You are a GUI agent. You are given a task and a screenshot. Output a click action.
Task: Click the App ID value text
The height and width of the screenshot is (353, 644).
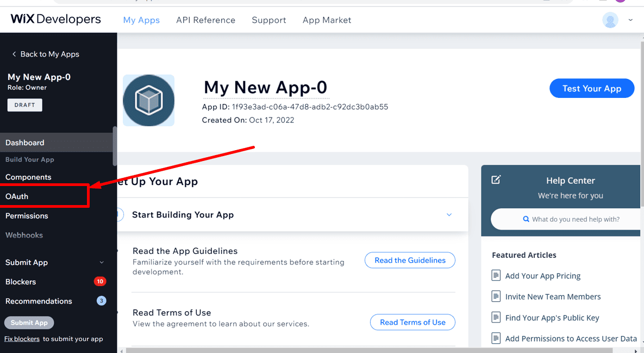pyautogui.click(x=310, y=107)
